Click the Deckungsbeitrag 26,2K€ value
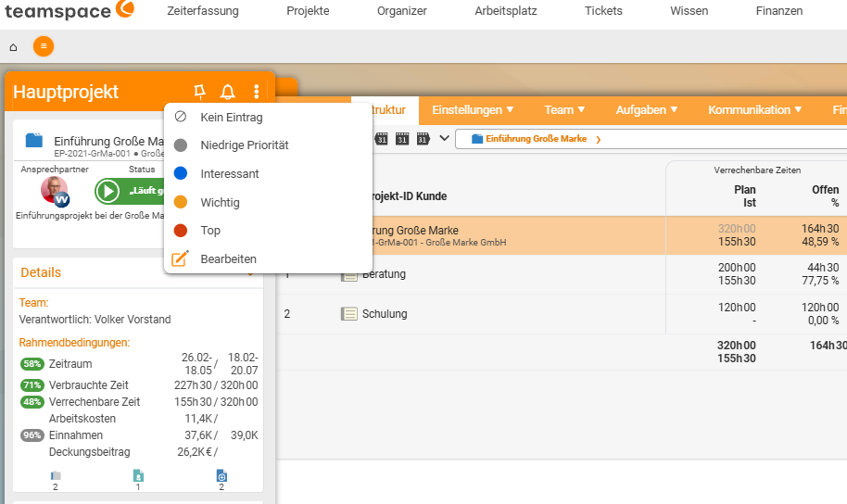Image resolution: width=847 pixels, height=504 pixels. point(196,452)
